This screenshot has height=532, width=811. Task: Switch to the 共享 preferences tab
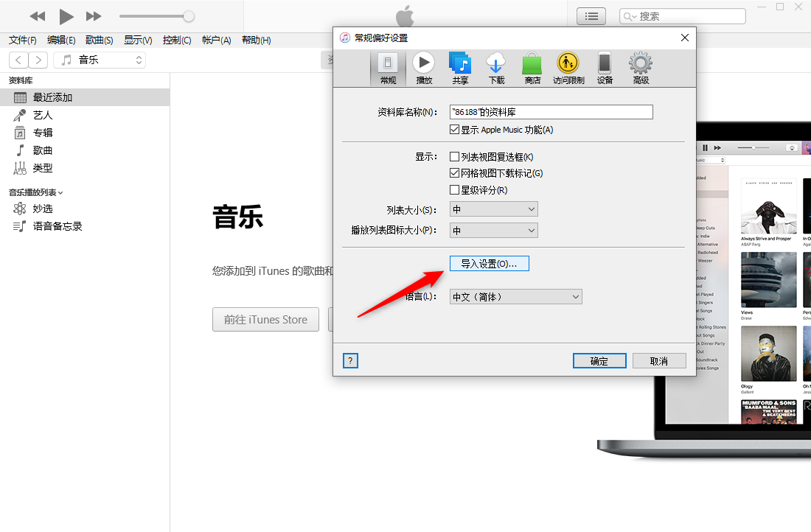[460, 69]
